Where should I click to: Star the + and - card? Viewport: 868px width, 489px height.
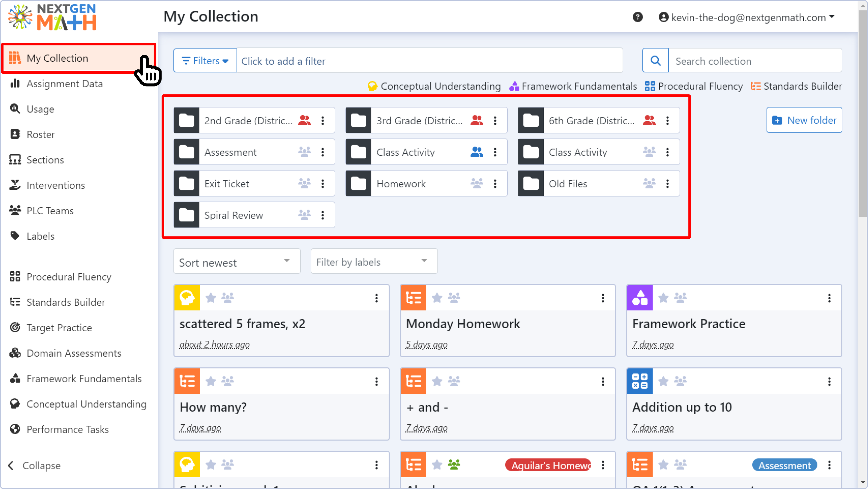point(437,381)
